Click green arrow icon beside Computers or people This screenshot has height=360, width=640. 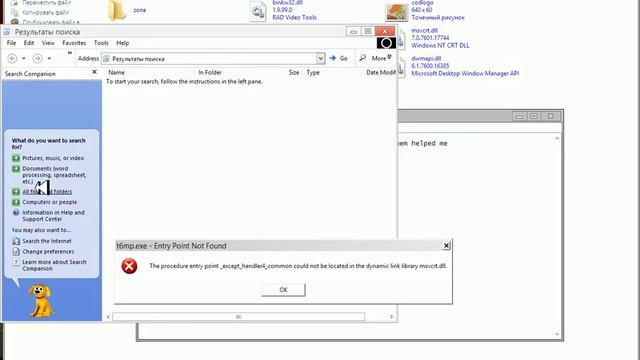(16, 202)
